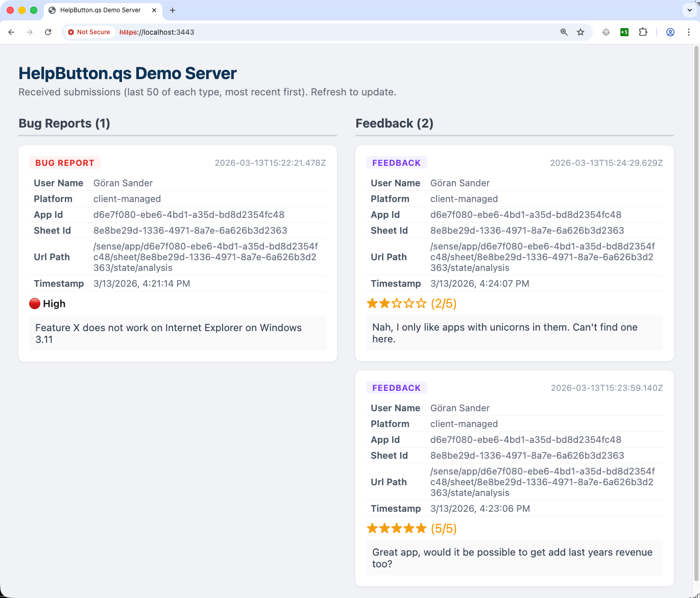Toggle the first star of the 5/5 rating
Screen dimensions: 700x598
coord(371,528)
